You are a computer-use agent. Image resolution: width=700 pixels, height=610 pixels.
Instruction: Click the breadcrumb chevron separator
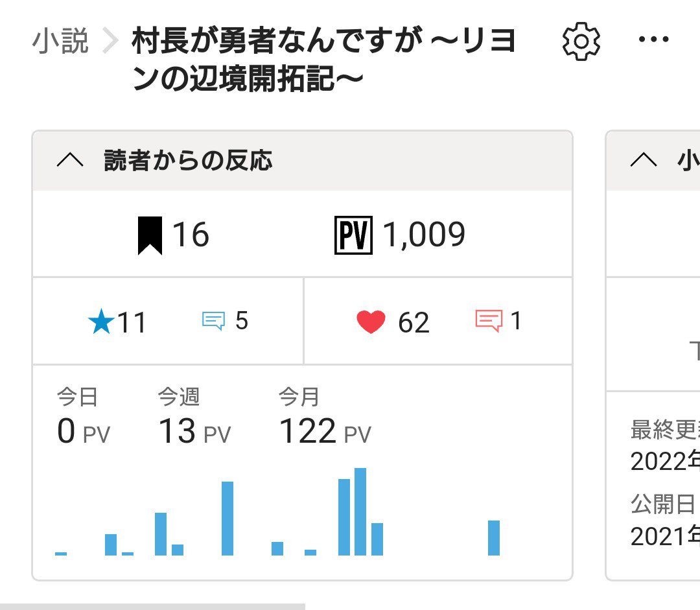[x=111, y=42]
